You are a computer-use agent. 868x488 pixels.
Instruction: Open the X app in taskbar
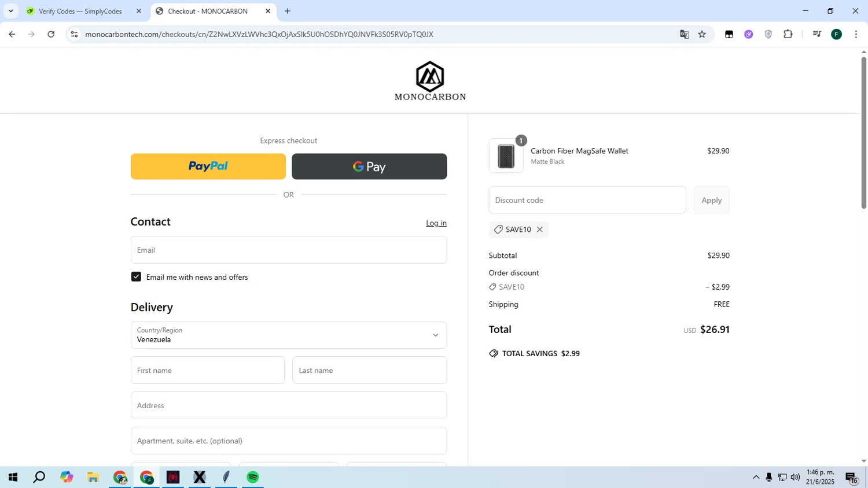point(200,477)
